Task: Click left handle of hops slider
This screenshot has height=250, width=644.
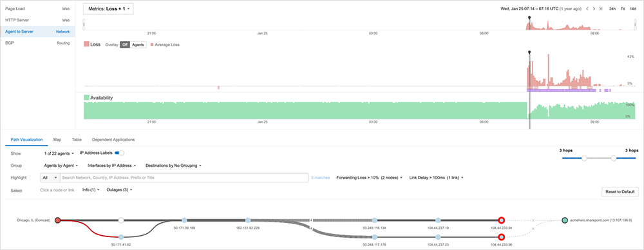Action: pyautogui.click(x=584, y=158)
